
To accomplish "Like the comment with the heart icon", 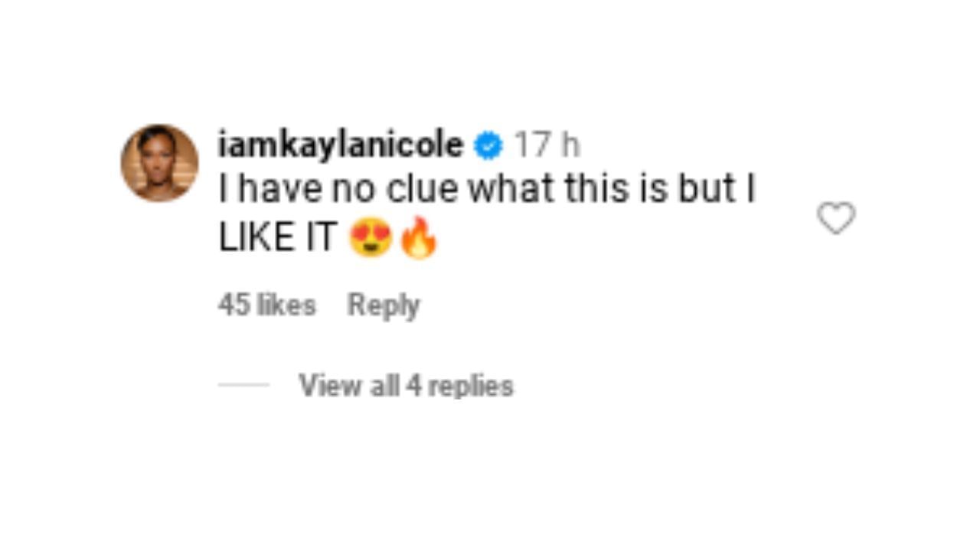I will point(836,218).
